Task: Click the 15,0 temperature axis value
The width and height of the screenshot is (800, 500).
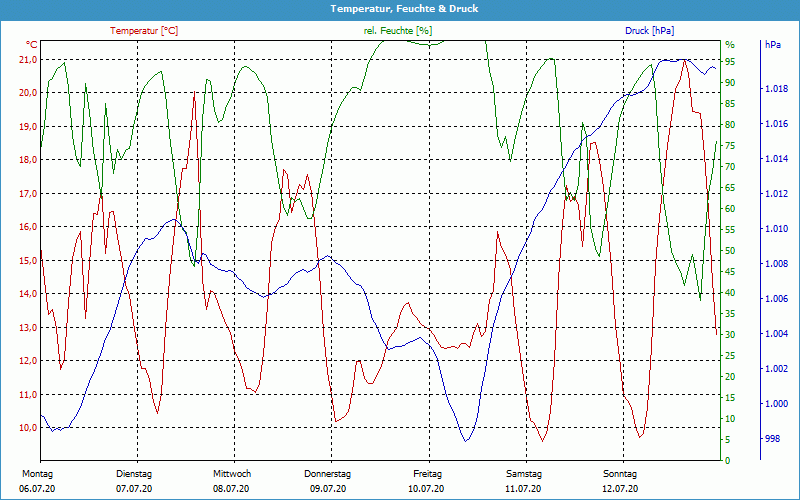Action: (x=29, y=261)
